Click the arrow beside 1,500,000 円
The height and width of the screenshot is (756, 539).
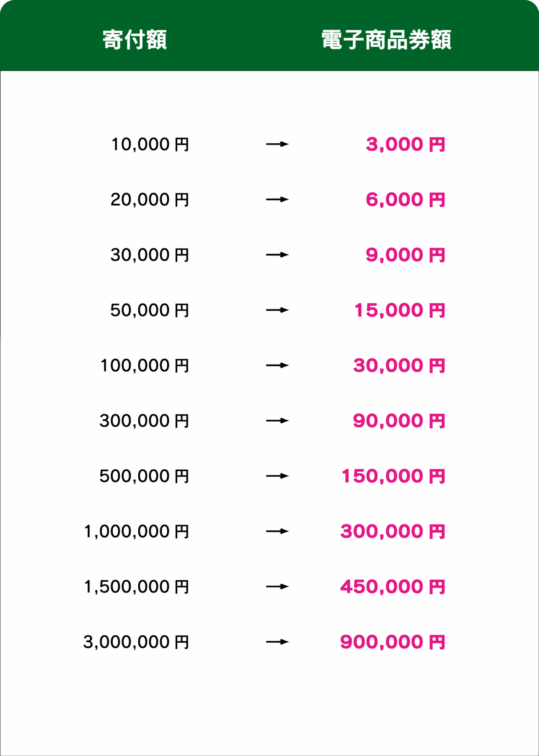point(277,587)
